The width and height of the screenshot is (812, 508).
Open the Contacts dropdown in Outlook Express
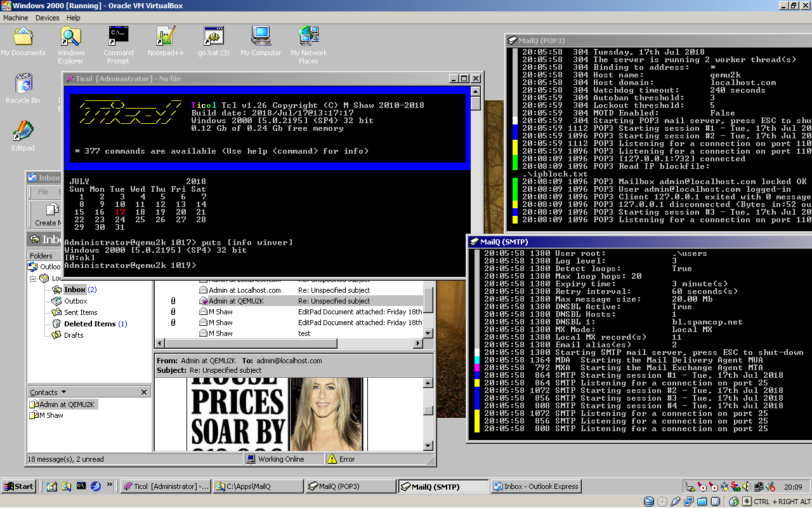(x=48, y=392)
